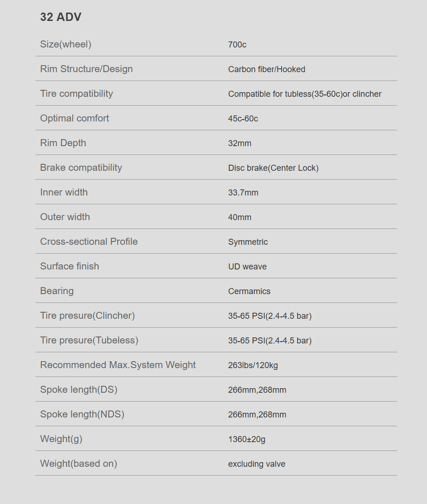Click the Tire compatibility row label
Image resolution: width=427 pixels, height=504 pixels.
click(76, 94)
